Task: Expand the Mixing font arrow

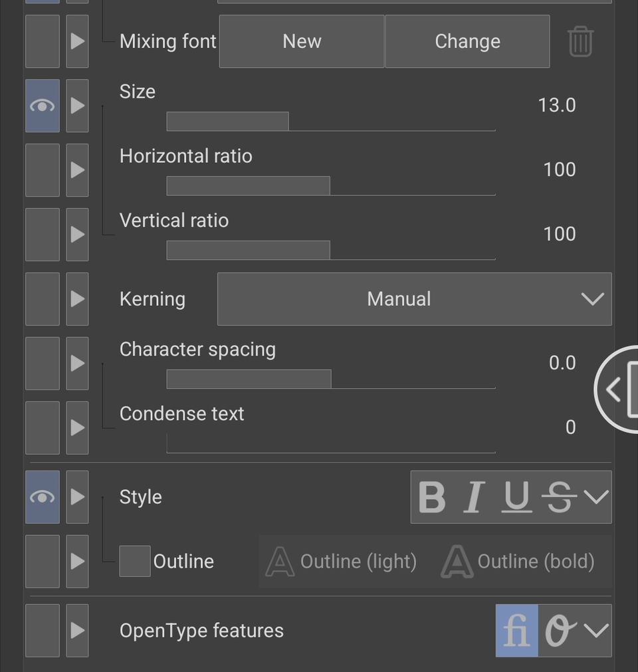Action: click(78, 41)
